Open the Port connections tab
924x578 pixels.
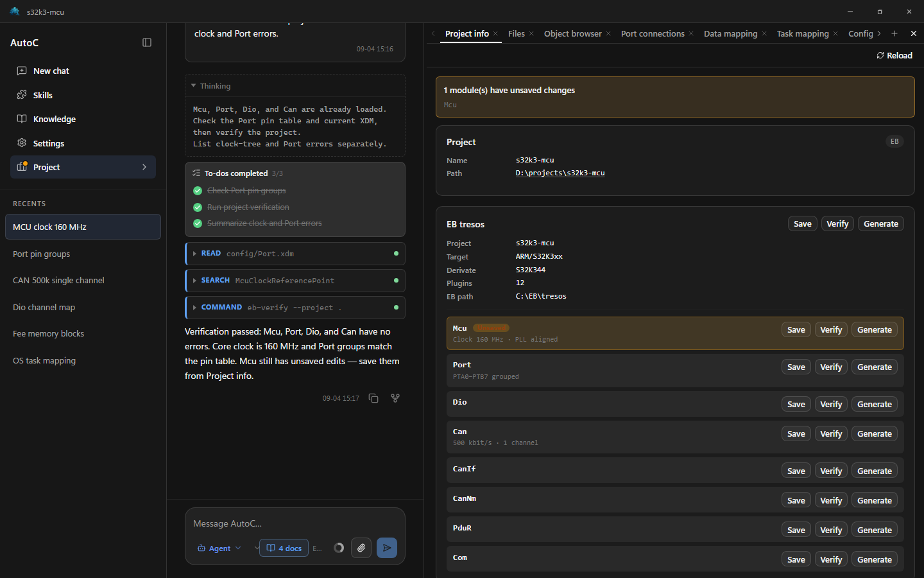pos(653,33)
